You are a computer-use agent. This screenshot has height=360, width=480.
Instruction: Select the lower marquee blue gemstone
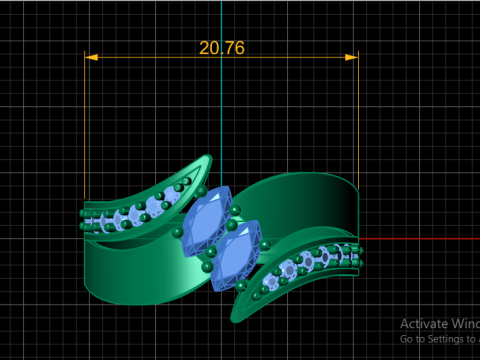(236, 255)
